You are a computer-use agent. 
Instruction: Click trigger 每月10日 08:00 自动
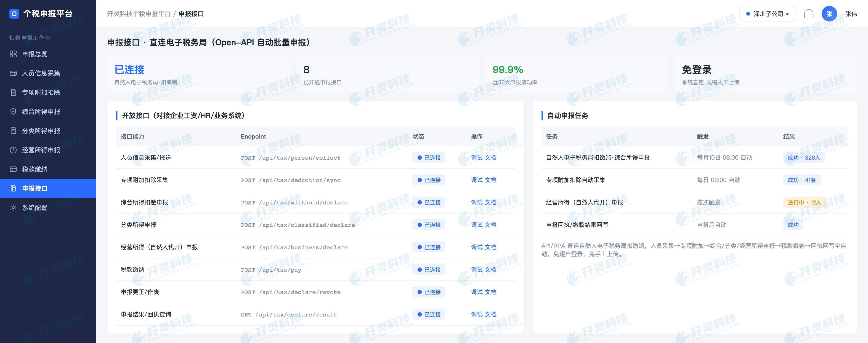click(x=725, y=158)
